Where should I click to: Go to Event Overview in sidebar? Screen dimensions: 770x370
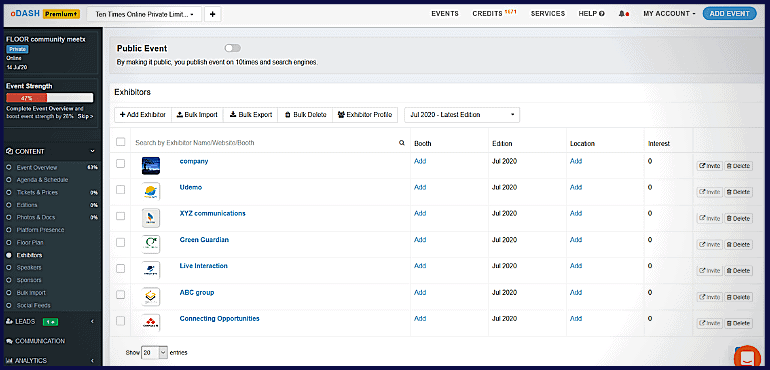[37, 168]
